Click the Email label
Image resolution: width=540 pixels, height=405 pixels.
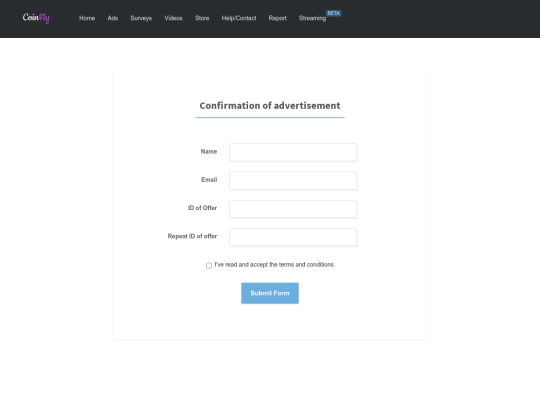coord(209,180)
